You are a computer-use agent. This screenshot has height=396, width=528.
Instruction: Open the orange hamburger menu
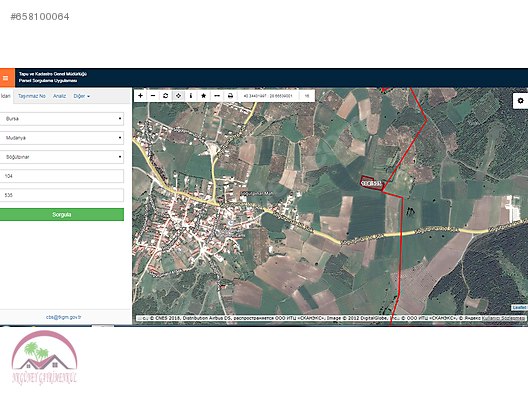tap(6, 78)
